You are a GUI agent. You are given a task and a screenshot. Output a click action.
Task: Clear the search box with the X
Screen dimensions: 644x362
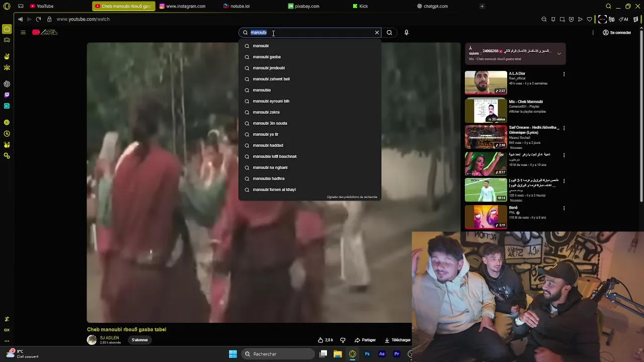tap(377, 33)
